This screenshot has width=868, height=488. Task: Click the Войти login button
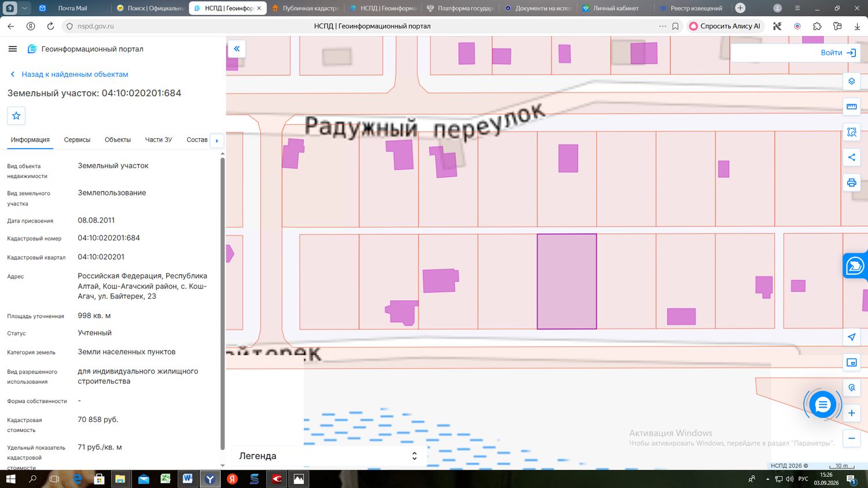[x=838, y=53]
